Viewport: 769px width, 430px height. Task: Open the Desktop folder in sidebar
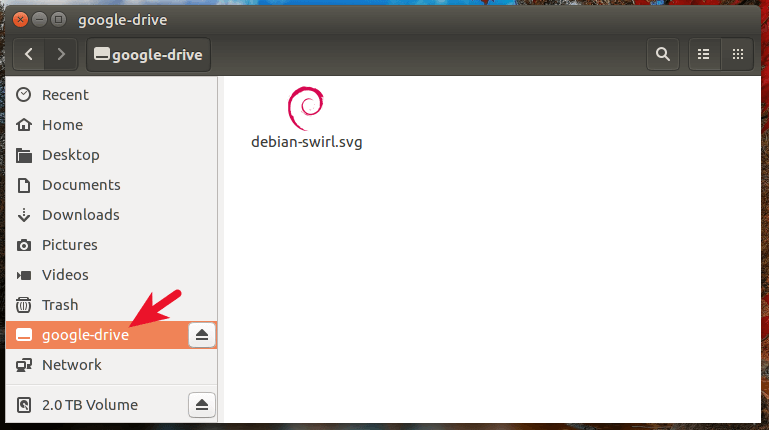[70, 155]
